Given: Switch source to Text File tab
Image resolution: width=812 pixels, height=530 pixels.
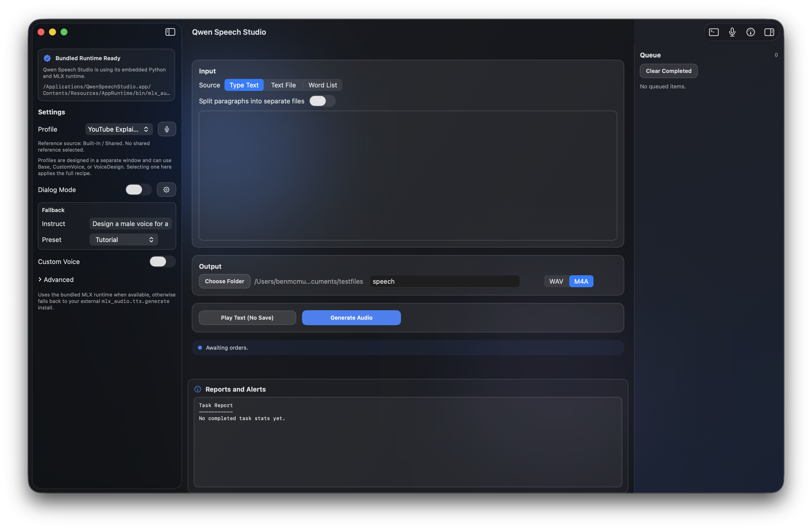Looking at the screenshot, I should (x=283, y=85).
